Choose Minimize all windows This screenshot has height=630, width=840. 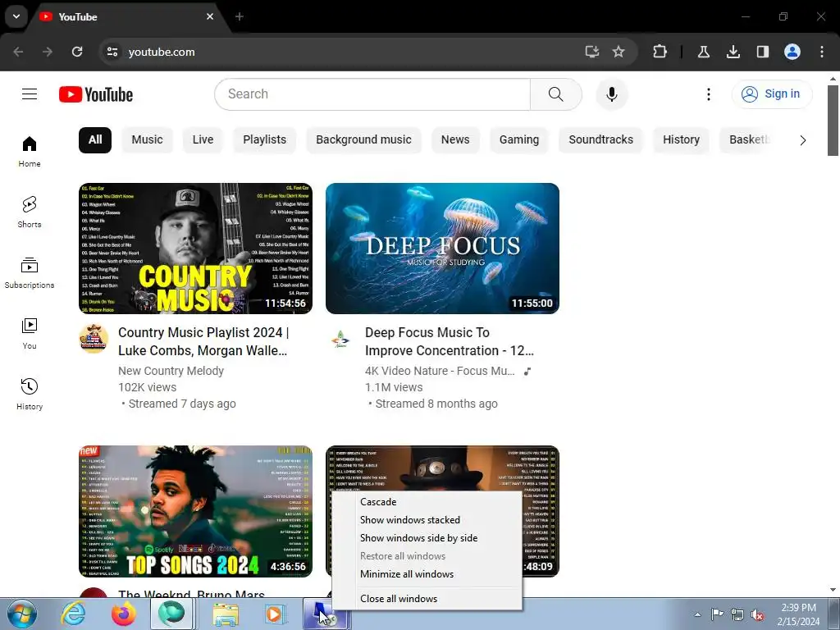pos(427,574)
